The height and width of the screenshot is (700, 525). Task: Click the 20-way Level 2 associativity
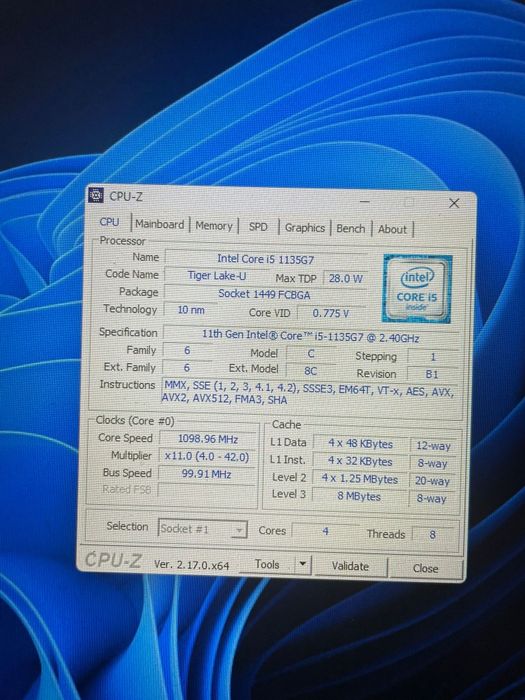(x=432, y=481)
